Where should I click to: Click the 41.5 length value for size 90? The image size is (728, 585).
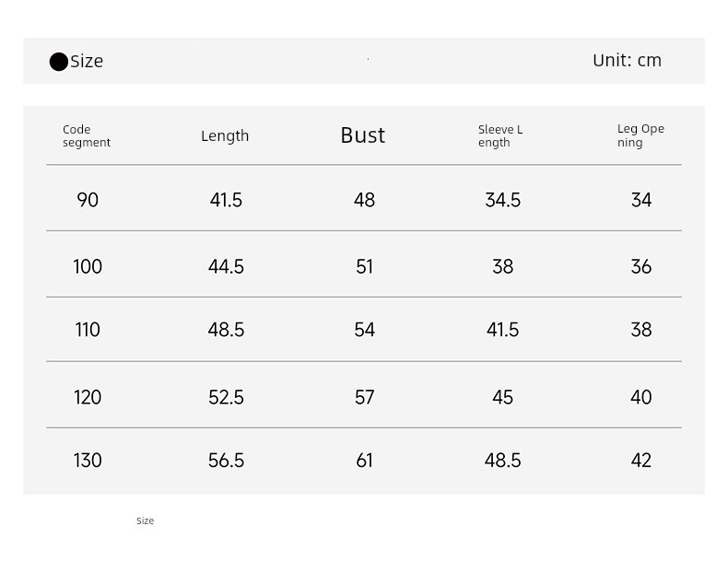[x=226, y=200]
